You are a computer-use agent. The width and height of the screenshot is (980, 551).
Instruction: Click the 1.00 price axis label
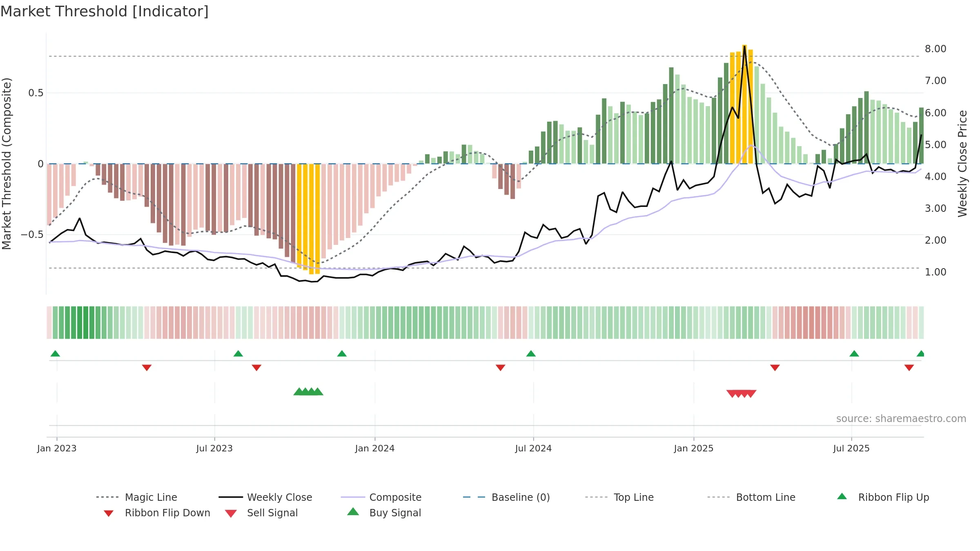[x=935, y=272]
